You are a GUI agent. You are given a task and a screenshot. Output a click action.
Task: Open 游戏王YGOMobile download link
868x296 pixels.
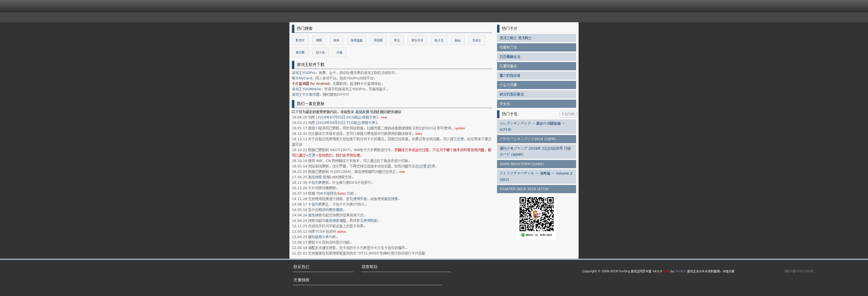click(307, 89)
